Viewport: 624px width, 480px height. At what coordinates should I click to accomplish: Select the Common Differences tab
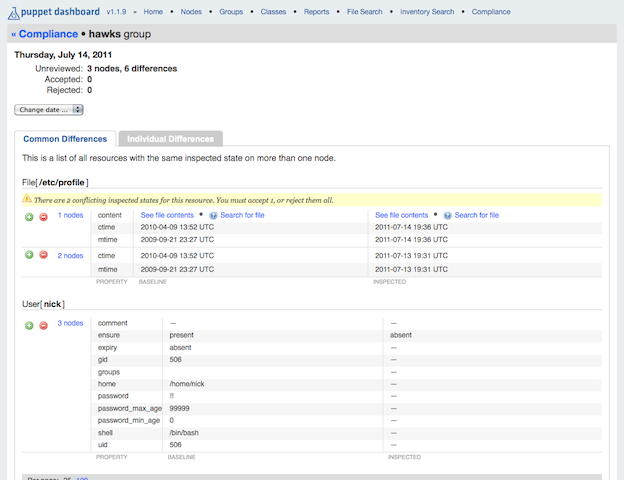pyautogui.click(x=65, y=139)
